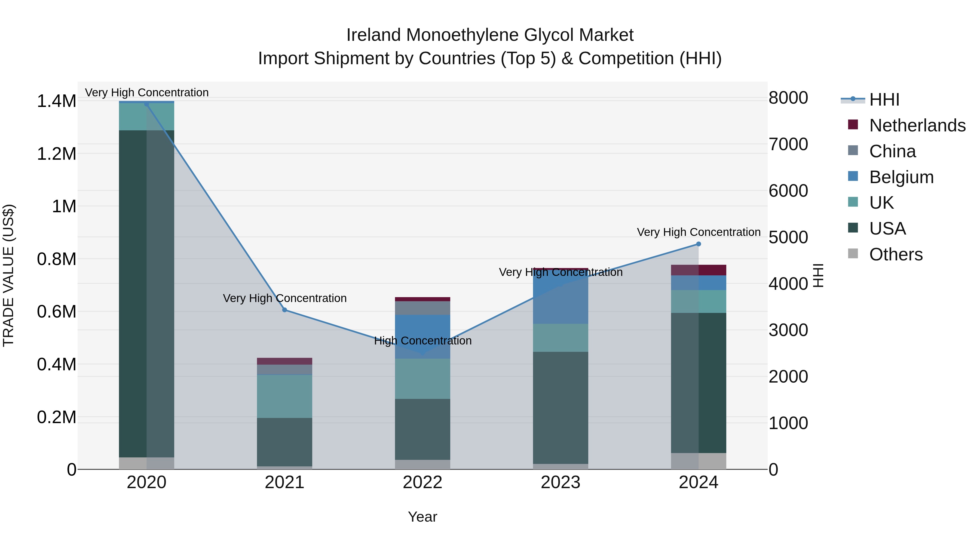
Task: Click the 0.6M left axis tick
Action: [x=57, y=312]
